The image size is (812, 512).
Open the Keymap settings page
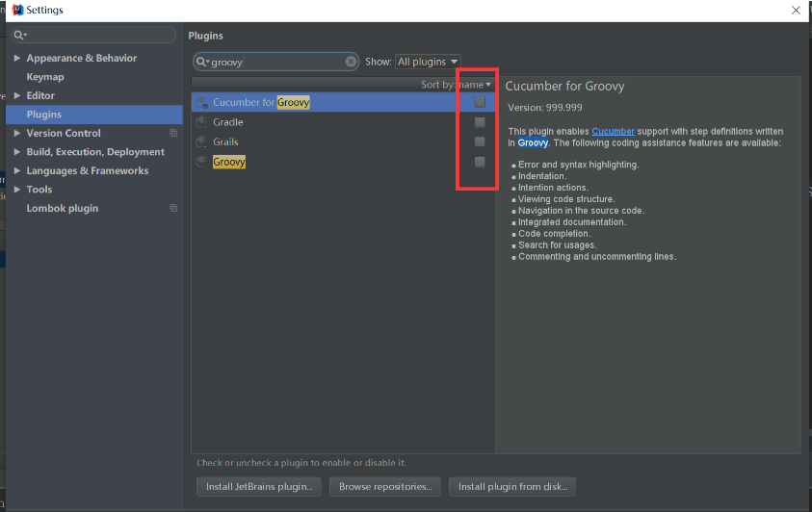coord(45,77)
